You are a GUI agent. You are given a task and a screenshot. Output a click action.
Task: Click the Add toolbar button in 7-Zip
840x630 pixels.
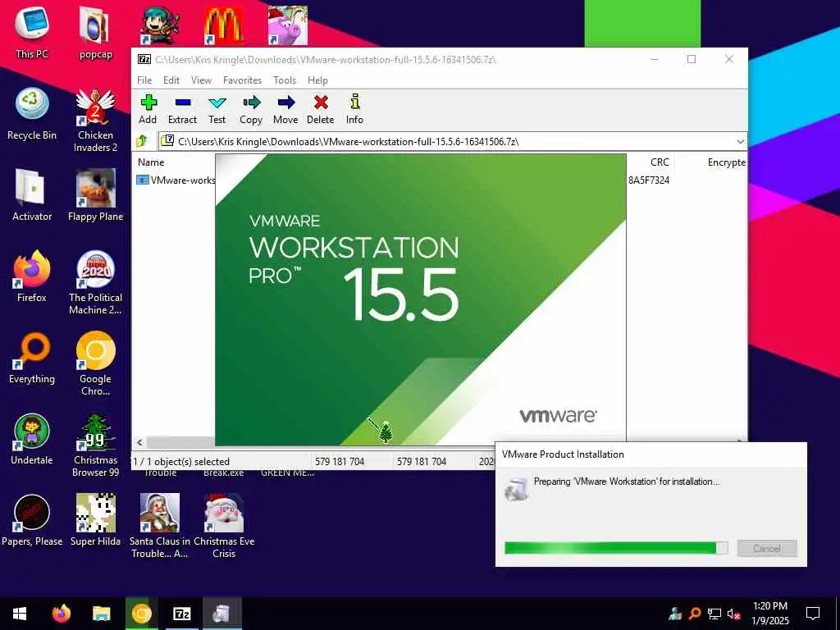pyautogui.click(x=148, y=109)
